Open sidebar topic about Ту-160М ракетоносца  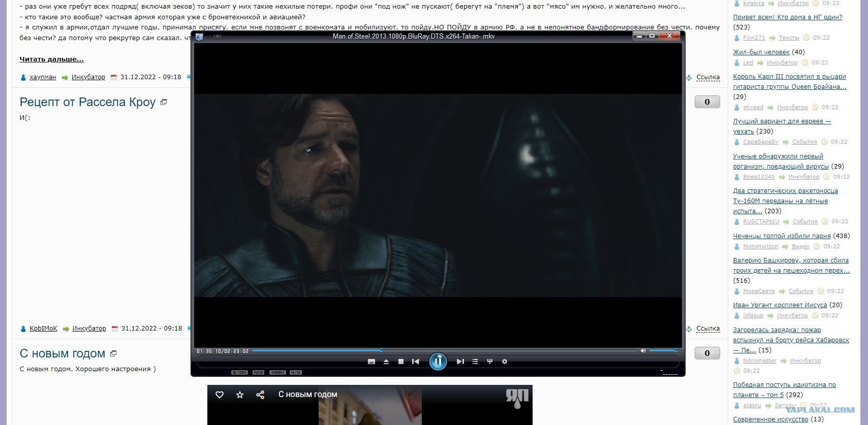(x=785, y=201)
